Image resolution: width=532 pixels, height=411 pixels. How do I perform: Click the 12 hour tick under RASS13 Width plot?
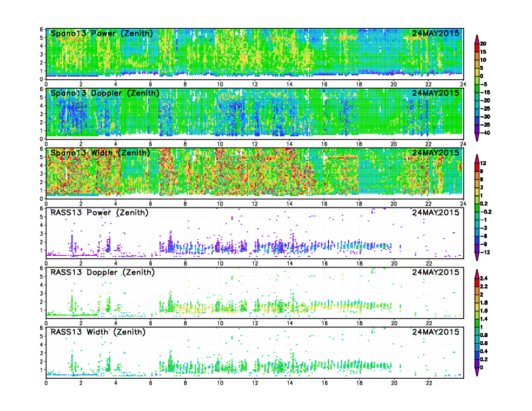point(255,383)
